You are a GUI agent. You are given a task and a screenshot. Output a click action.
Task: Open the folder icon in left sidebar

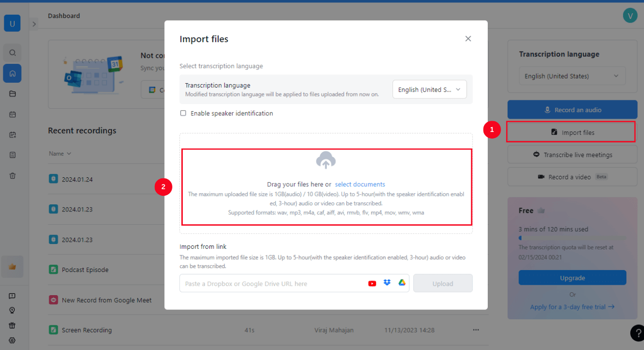click(12, 94)
